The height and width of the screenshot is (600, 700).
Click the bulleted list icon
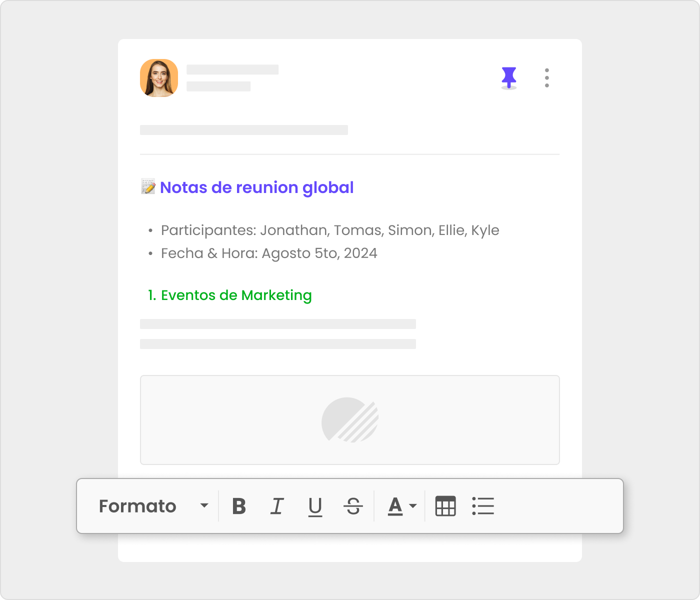point(483,506)
